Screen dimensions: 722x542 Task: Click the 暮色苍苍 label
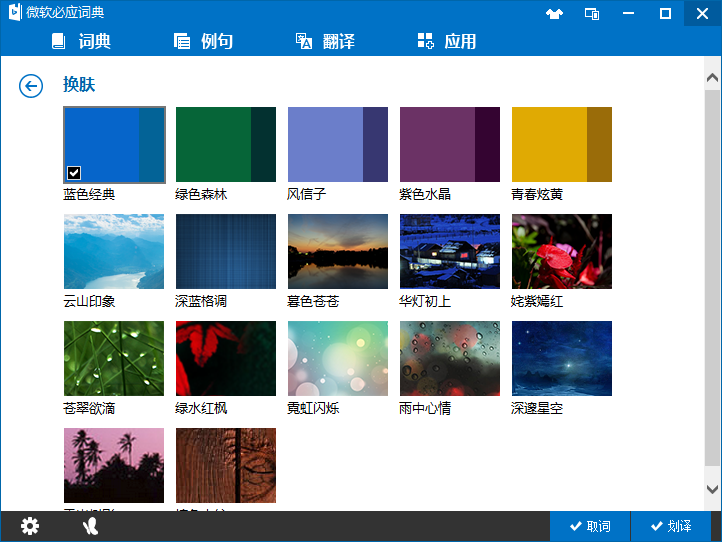(313, 301)
